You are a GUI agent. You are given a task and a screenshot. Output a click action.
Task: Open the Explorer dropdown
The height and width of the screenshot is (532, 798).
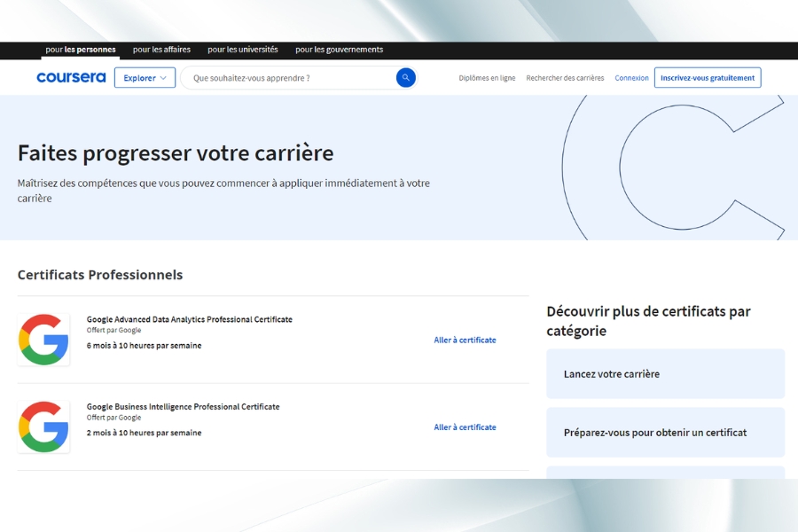point(145,78)
